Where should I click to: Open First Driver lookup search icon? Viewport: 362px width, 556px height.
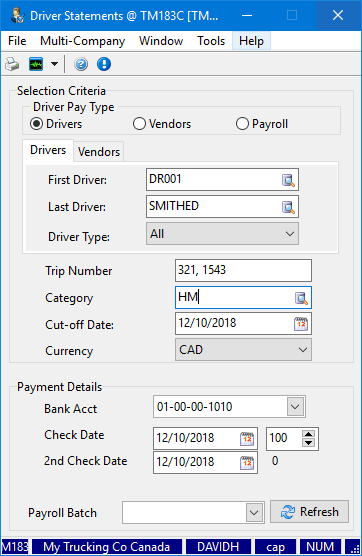coord(288,180)
